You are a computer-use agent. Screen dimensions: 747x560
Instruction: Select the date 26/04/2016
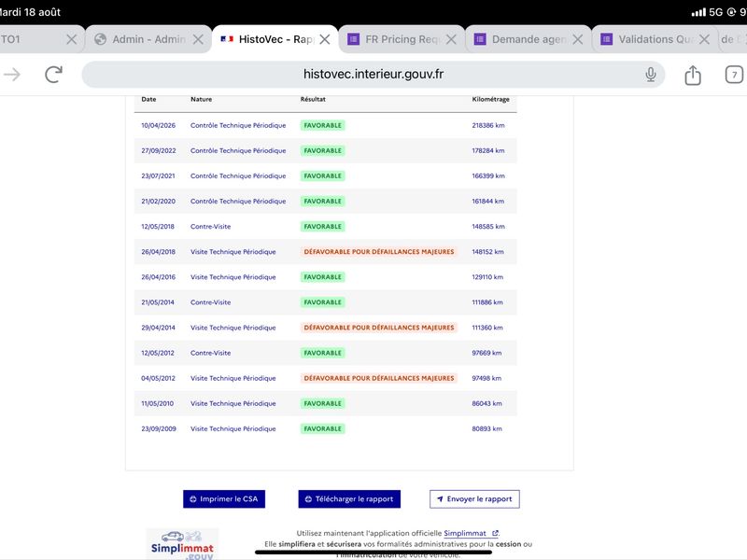coord(158,276)
